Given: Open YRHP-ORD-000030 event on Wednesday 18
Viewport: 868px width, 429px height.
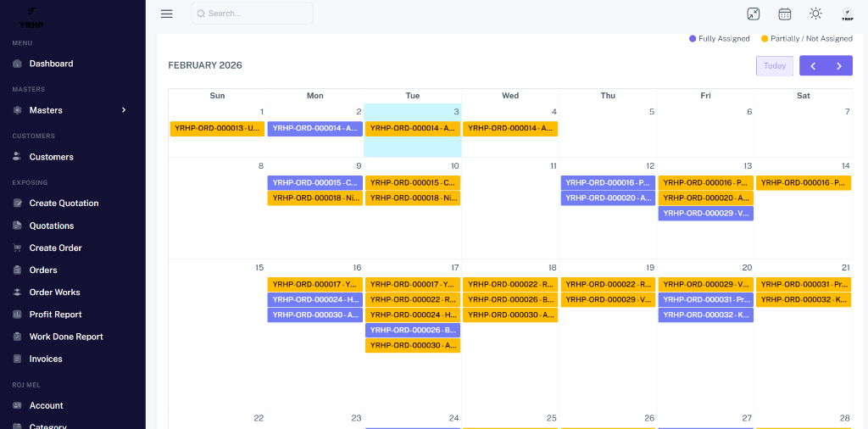Looking at the screenshot, I should click(509, 315).
